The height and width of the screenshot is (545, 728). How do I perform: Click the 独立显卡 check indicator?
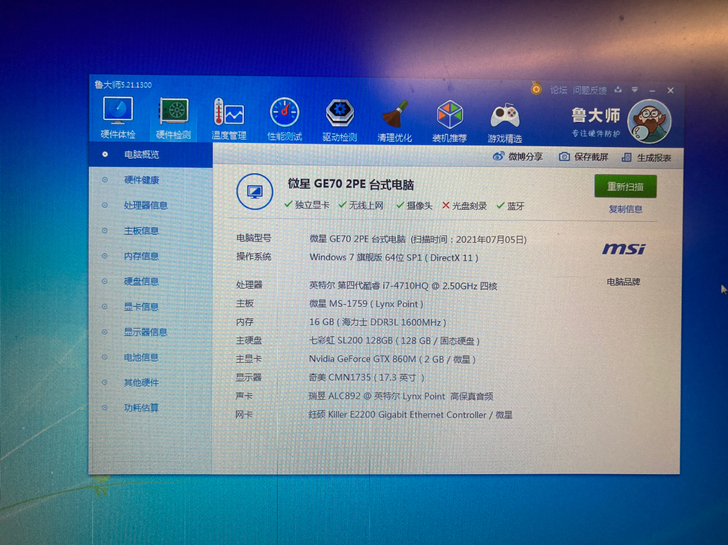pos(307,205)
